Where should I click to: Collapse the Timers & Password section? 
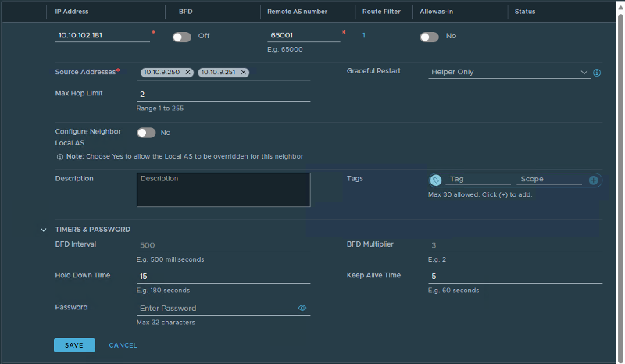[44, 230]
